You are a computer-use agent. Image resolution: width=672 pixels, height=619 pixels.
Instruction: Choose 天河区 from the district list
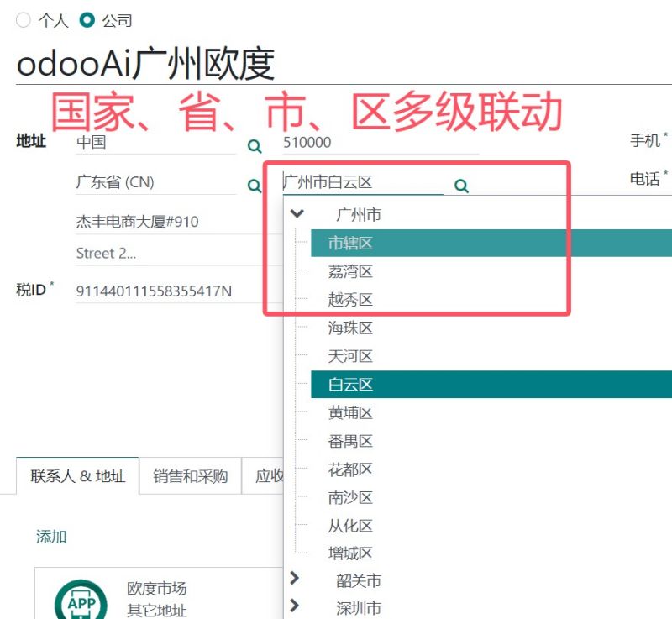click(350, 356)
